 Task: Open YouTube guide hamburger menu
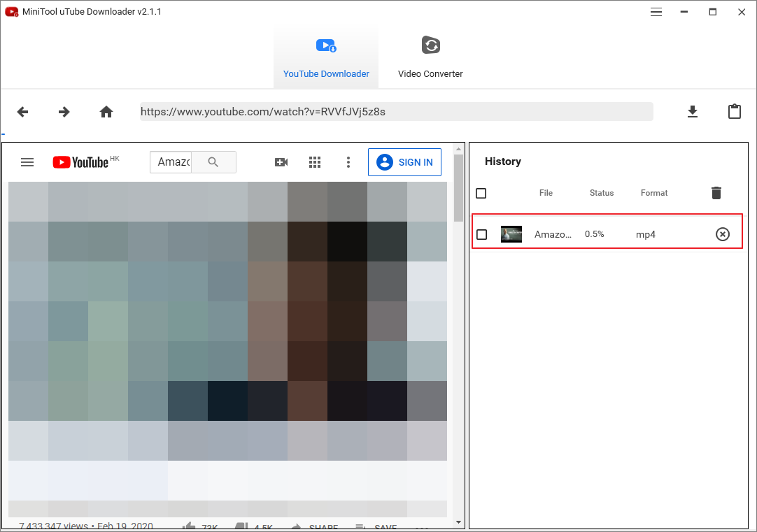[x=27, y=162]
